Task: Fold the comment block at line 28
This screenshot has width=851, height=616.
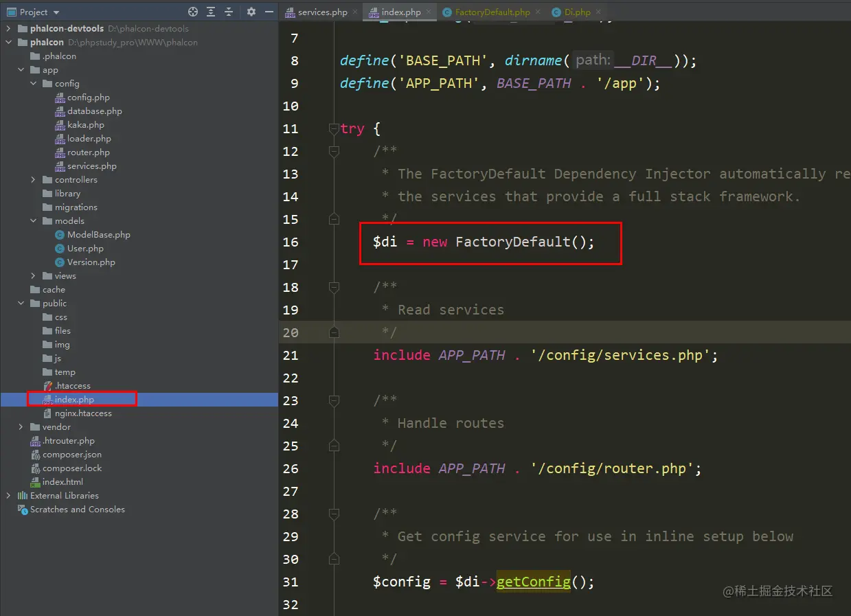Action: tap(334, 514)
